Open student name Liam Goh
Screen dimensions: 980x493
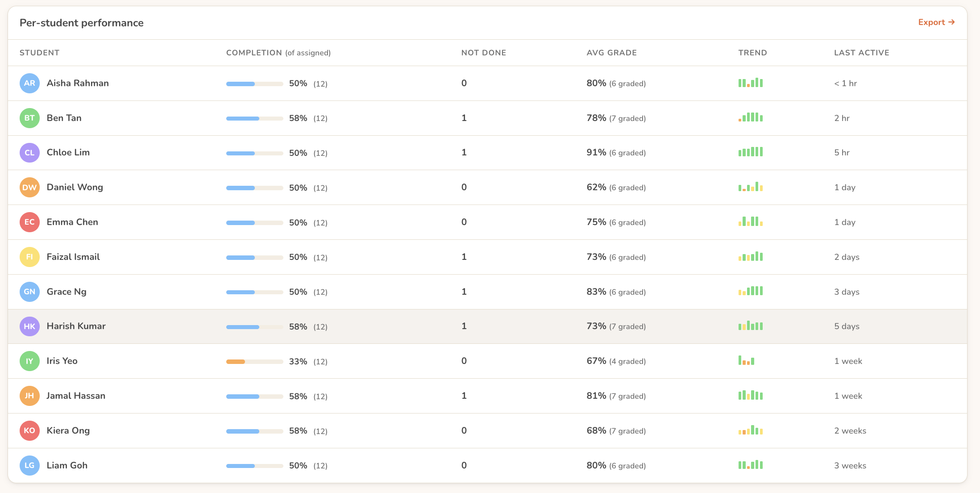click(x=67, y=465)
